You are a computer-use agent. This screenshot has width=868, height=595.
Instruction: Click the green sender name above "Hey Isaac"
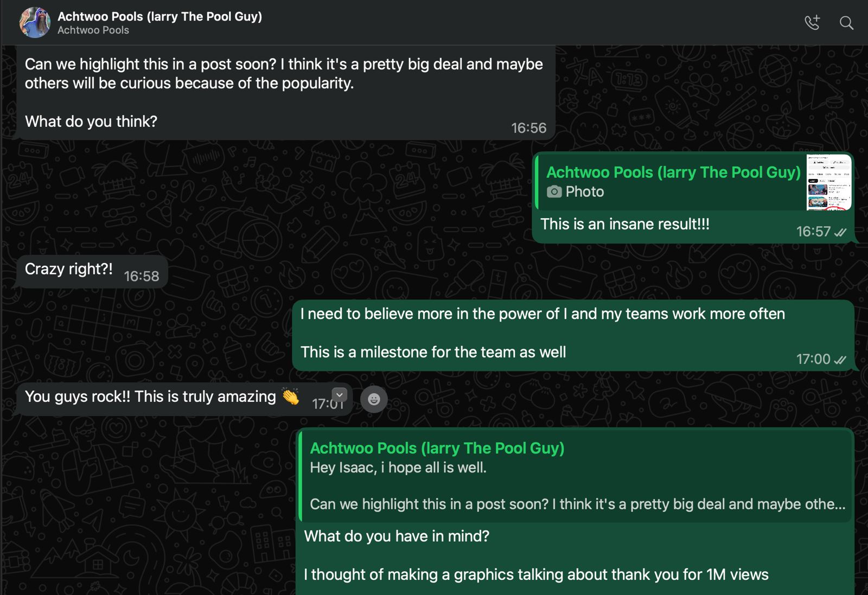pos(437,448)
